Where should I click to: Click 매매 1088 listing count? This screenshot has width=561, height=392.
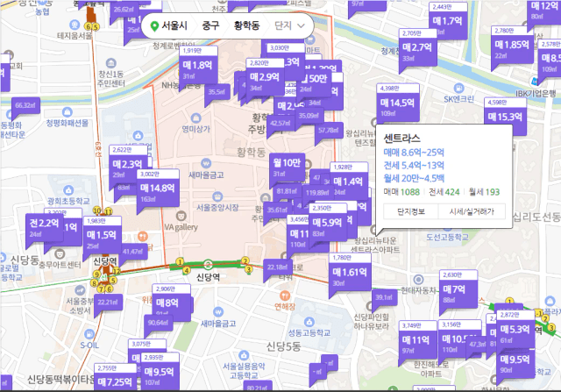[x=401, y=192]
